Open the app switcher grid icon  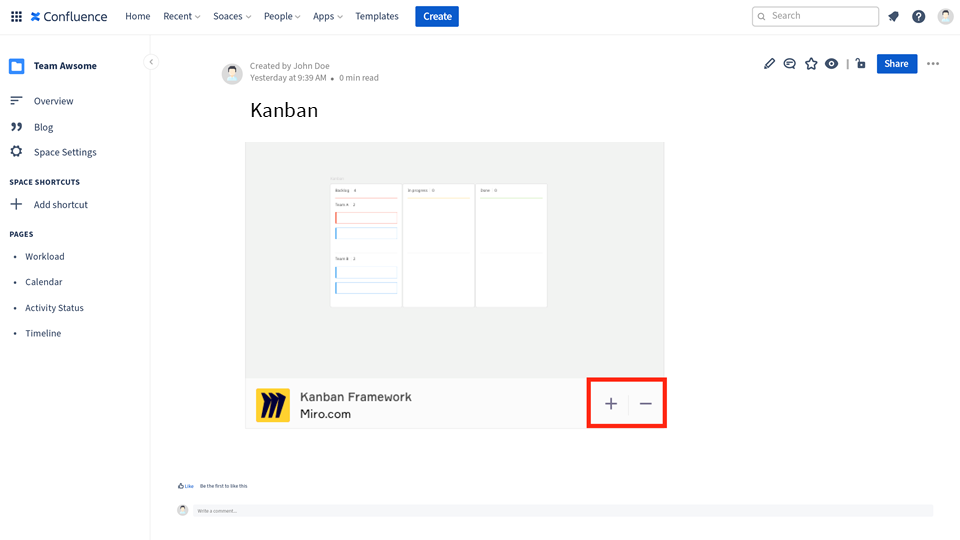click(x=17, y=17)
